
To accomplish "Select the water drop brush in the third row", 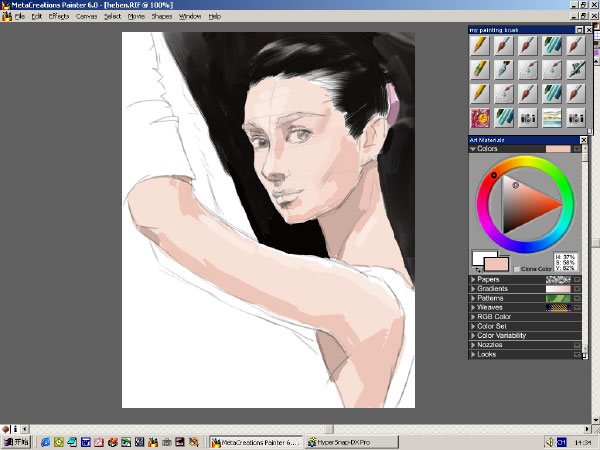I will 504,94.
